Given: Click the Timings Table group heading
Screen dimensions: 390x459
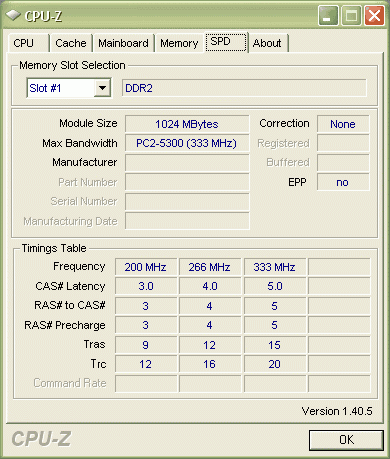Looking at the screenshot, I should pos(54,248).
